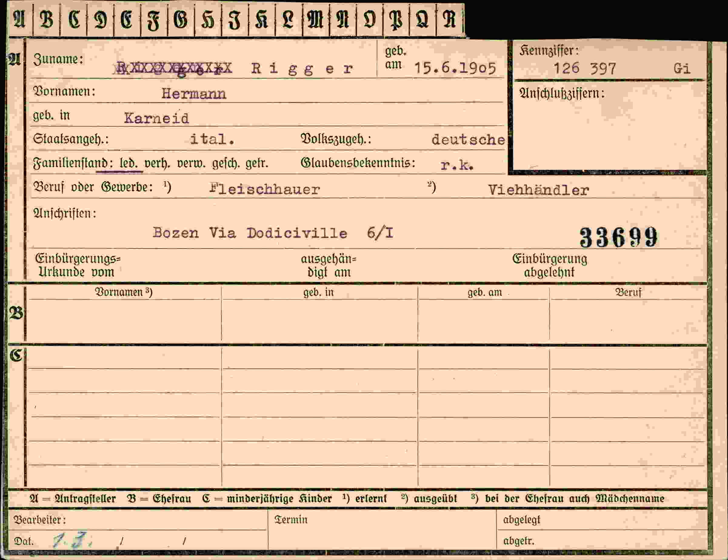The height and width of the screenshot is (560, 728).
Task: Click the birth date 15.6.1905
Action: pyautogui.click(x=455, y=68)
